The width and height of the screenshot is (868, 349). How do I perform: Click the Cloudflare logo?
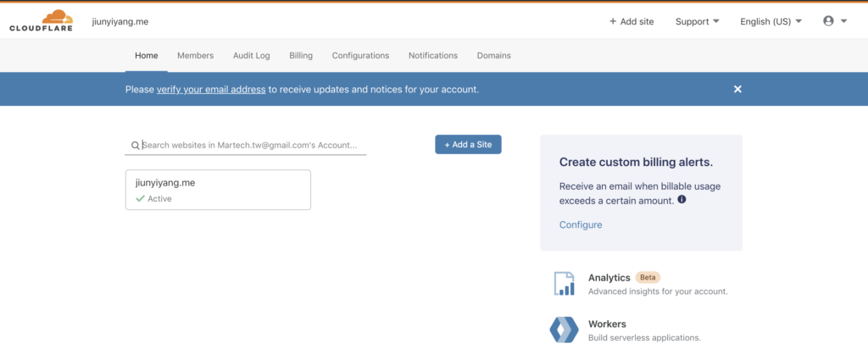(x=41, y=21)
